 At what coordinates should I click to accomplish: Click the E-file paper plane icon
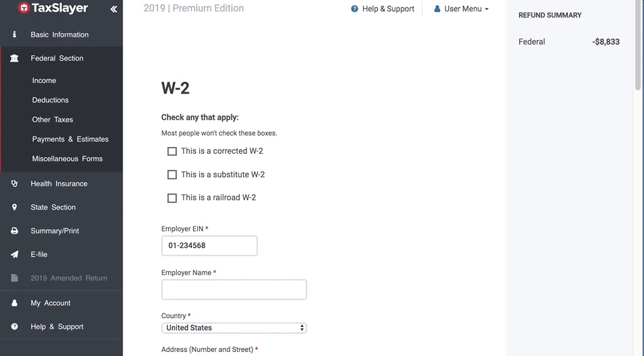pos(14,254)
